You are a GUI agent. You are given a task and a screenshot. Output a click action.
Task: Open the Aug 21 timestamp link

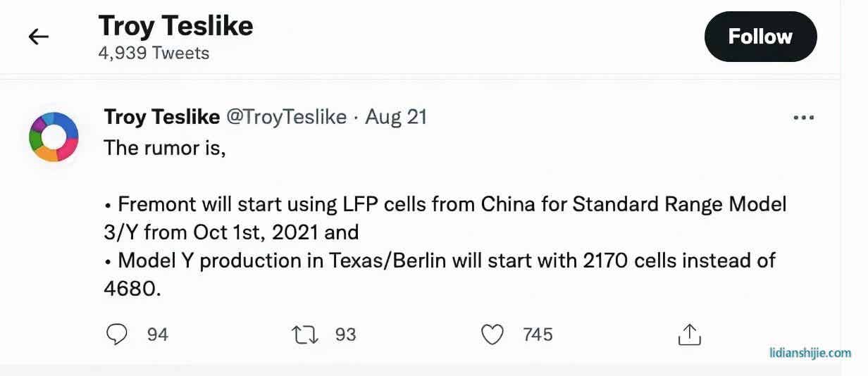coord(396,117)
